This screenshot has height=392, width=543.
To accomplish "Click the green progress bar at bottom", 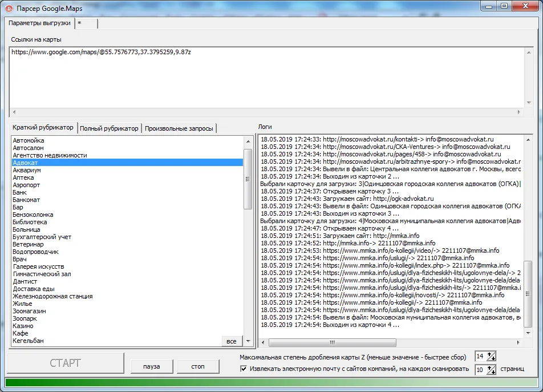I will [x=271, y=382].
